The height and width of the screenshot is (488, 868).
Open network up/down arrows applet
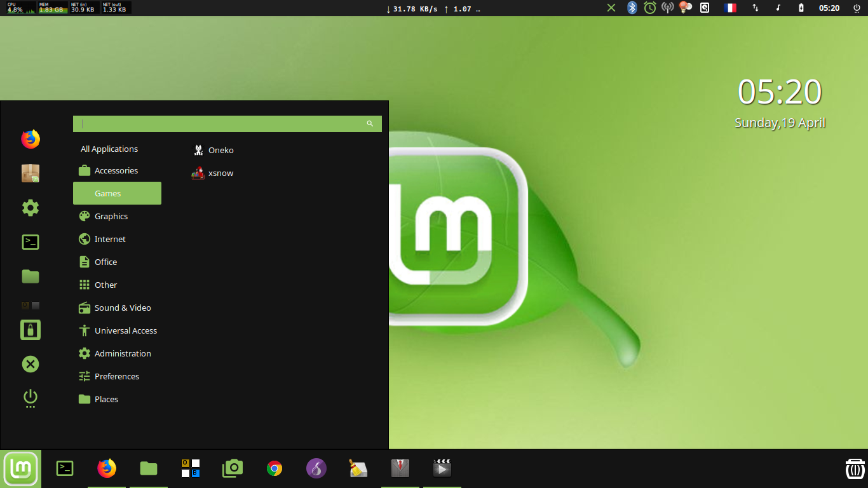pos(756,8)
